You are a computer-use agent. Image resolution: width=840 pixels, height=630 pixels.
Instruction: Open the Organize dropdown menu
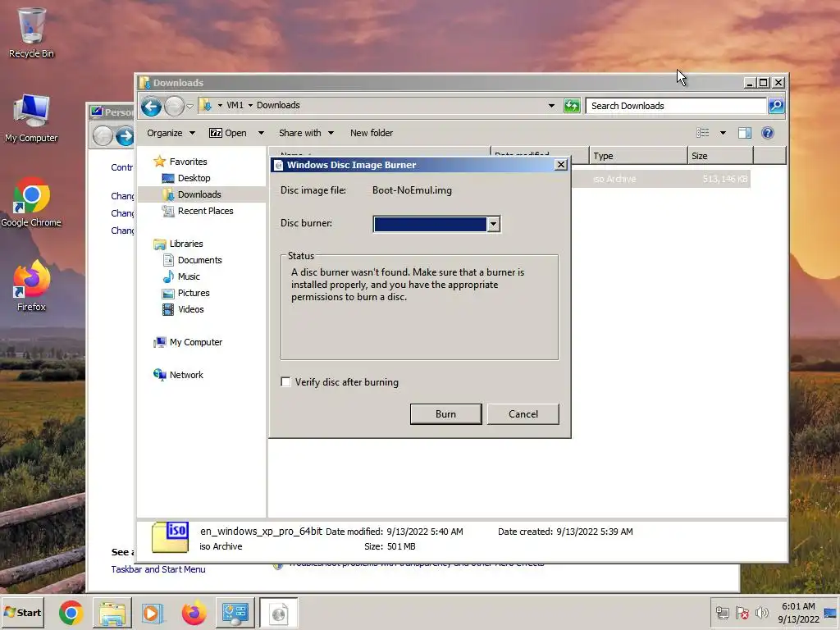[171, 133]
